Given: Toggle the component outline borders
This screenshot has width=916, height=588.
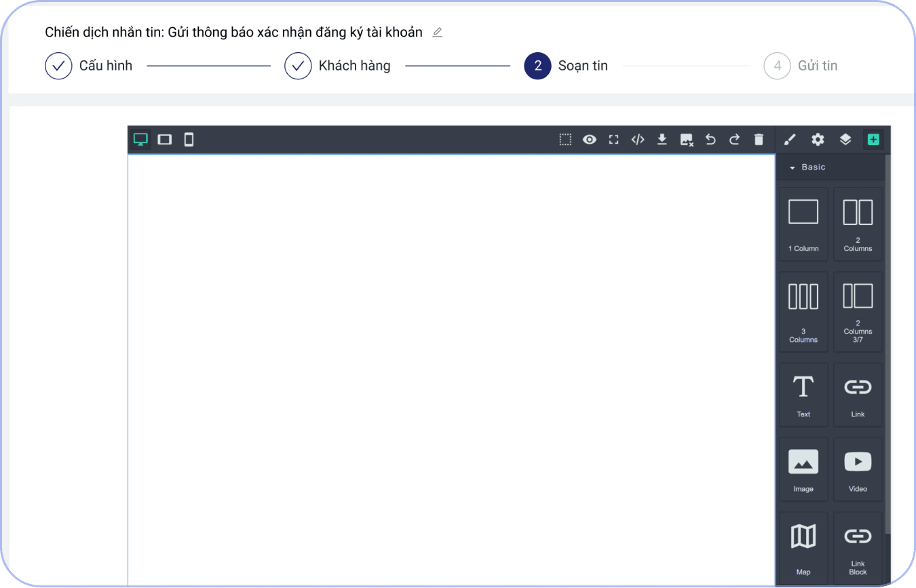Looking at the screenshot, I should click(x=565, y=139).
